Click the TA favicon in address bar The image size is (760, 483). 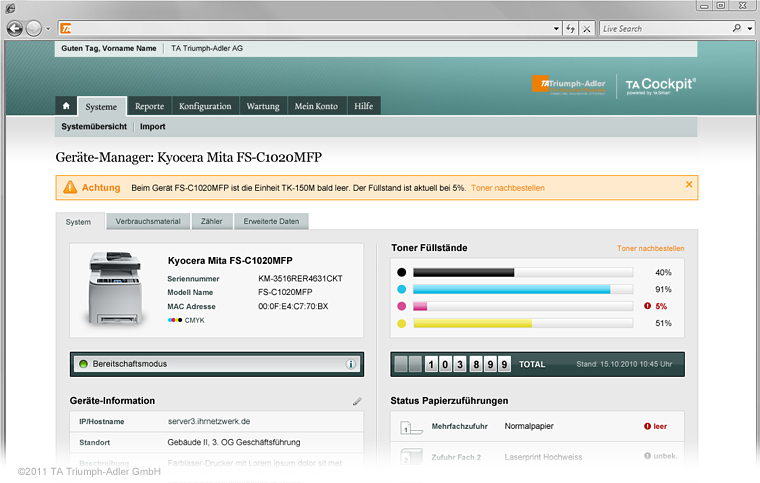click(x=66, y=29)
